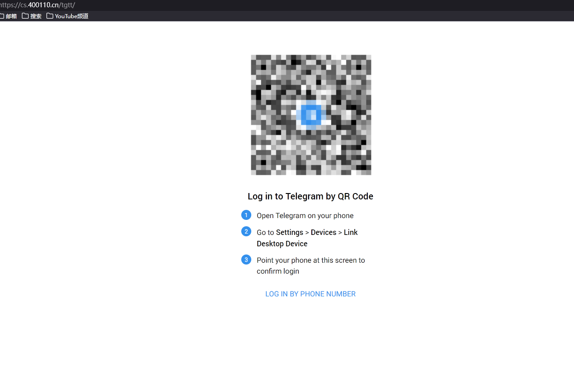The height and width of the screenshot is (392, 574).
Task: Click the 邮箱 bookmark folder icon
Action: (x=1, y=16)
